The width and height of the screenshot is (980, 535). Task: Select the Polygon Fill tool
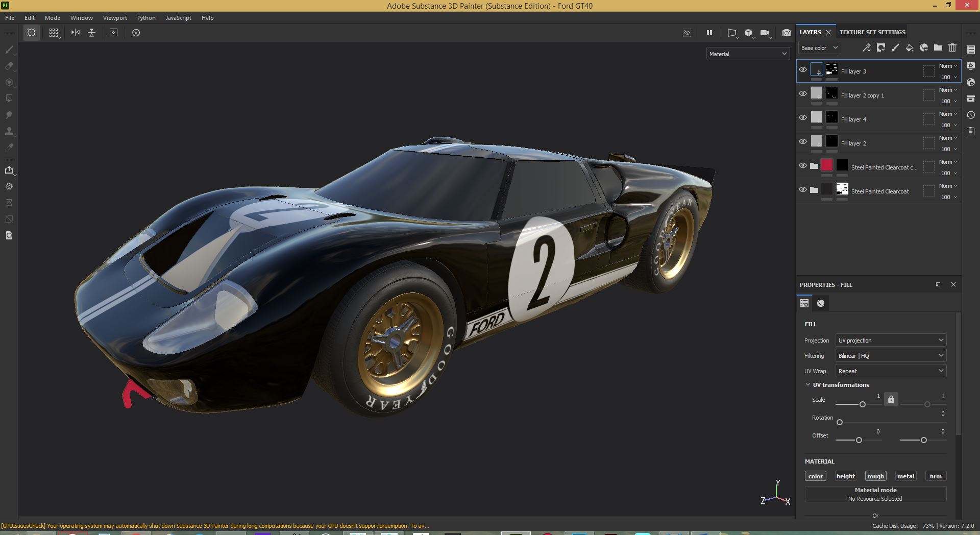click(9, 98)
